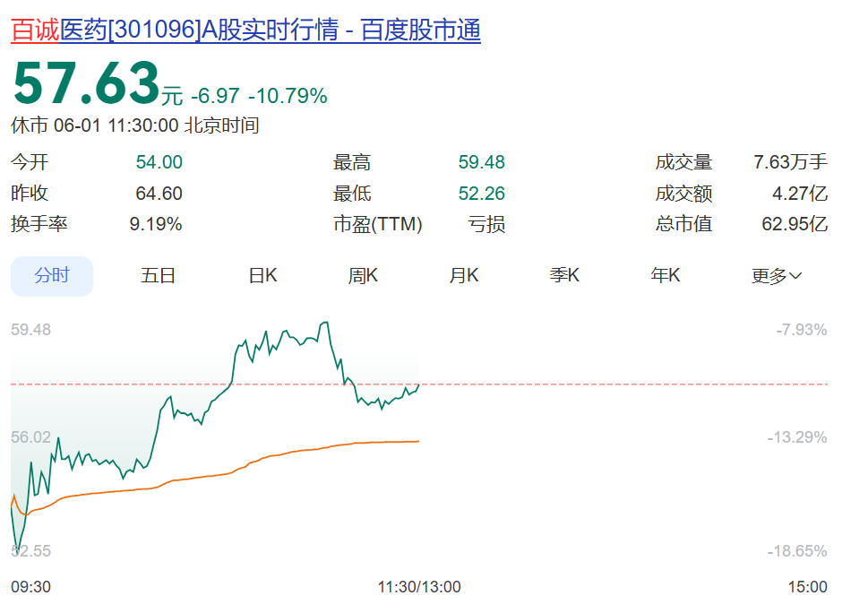The height and width of the screenshot is (613, 868).
Task: Click the 总市值 label
Action: coord(683,224)
